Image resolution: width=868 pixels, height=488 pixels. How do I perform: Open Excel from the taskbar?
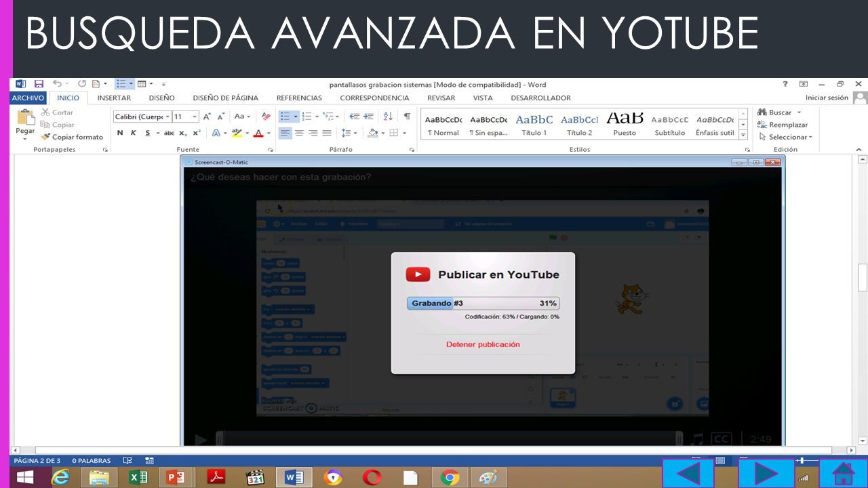138,477
